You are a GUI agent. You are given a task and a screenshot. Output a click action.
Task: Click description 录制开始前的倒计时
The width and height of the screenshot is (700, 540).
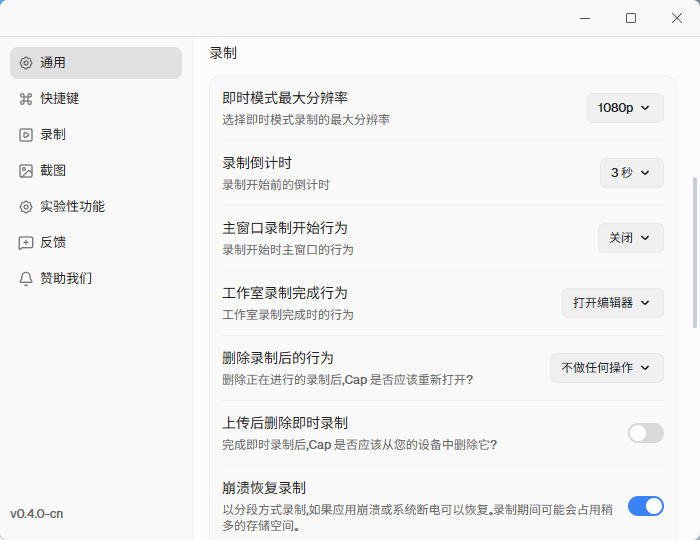coord(276,185)
